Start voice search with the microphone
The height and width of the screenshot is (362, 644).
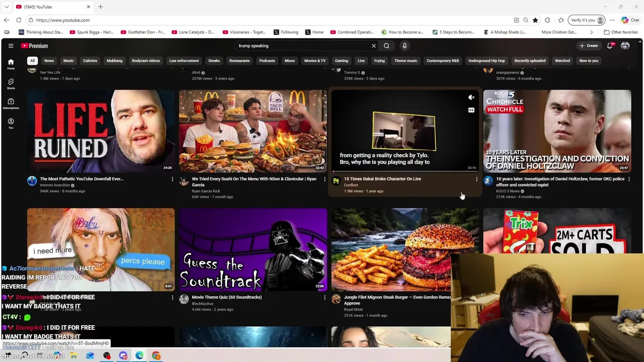point(405,46)
